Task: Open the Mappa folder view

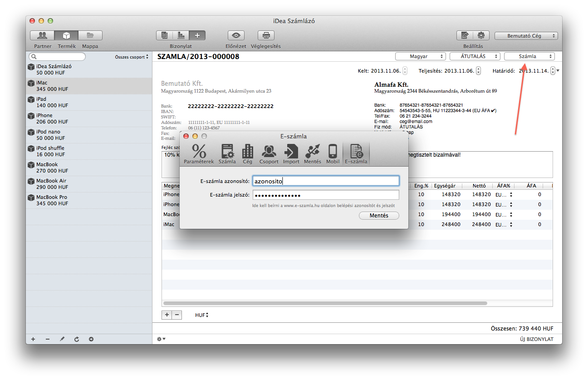Action: (90, 35)
